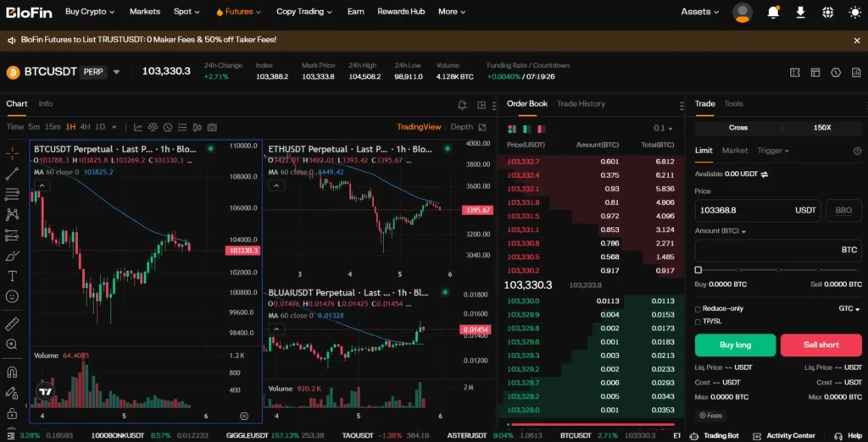Select the trend line drawing tool
This screenshot has width=868, height=442.
click(x=12, y=174)
